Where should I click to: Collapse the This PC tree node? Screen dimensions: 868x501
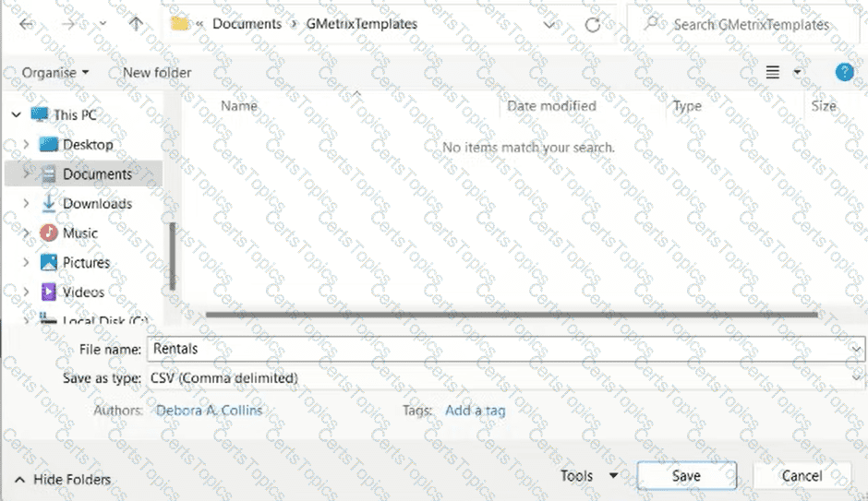pyautogui.click(x=15, y=115)
